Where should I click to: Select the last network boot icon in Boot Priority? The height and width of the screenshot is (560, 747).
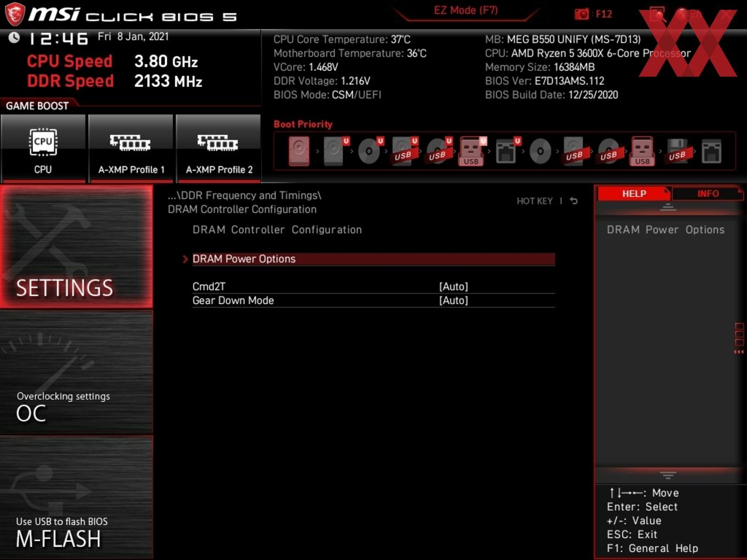pos(711,151)
